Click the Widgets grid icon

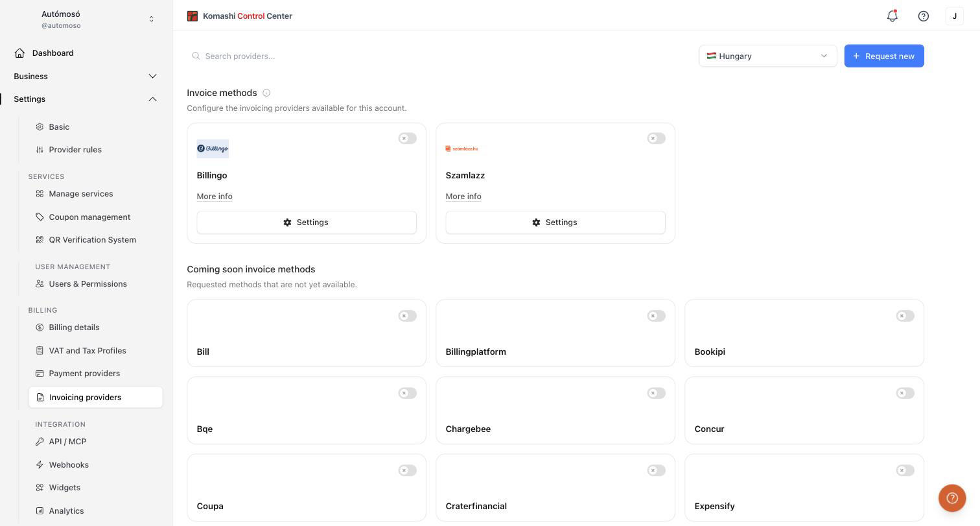click(40, 488)
